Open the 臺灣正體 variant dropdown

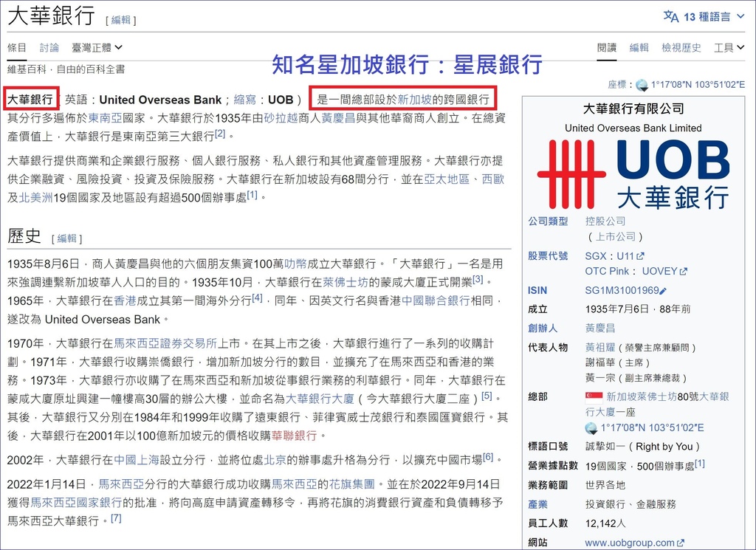click(x=97, y=47)
